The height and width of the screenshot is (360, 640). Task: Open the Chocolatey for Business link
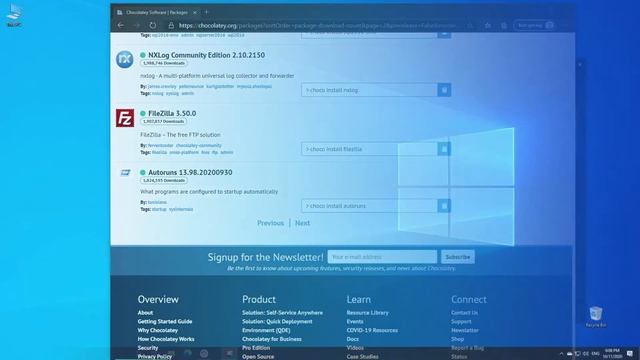click(272, 339)
